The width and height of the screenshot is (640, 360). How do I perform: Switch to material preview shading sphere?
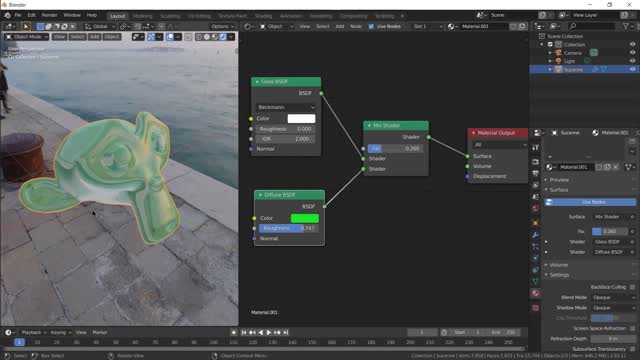pyautogui.click(x=215, y=37)
